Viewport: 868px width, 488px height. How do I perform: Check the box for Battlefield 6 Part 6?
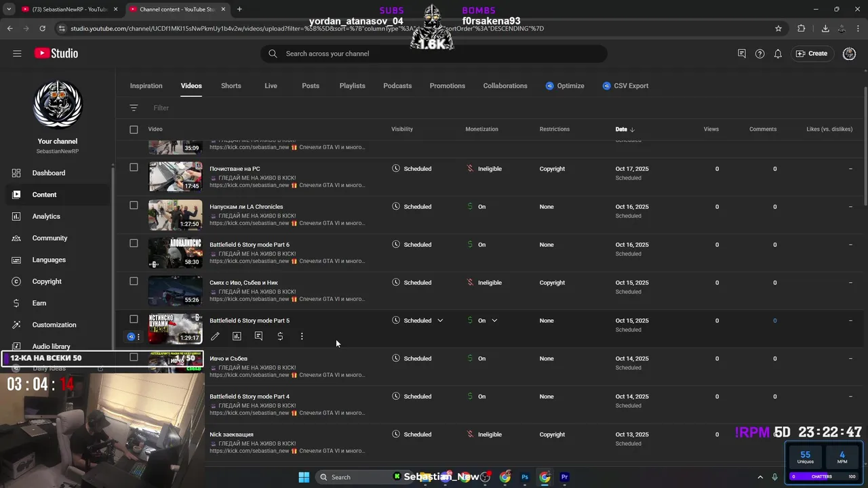pyautogui.click(x=134, y=243)
